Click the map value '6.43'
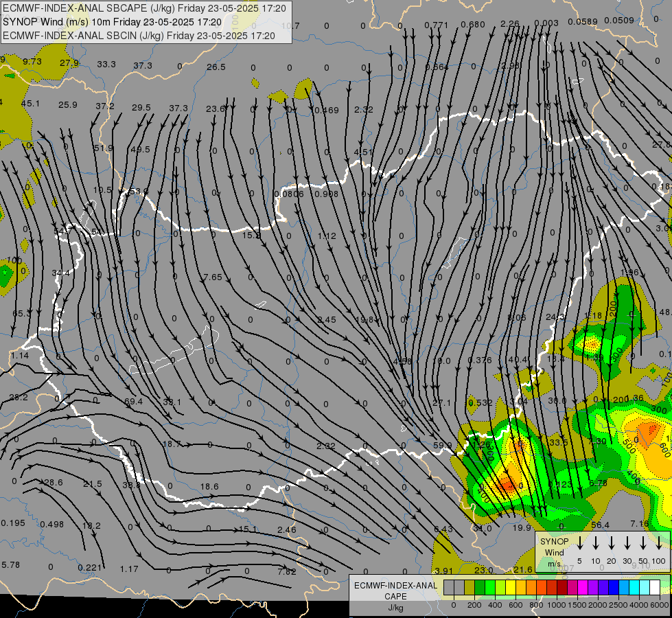Viewport: 672px width, 618px height. pos(443,529)
